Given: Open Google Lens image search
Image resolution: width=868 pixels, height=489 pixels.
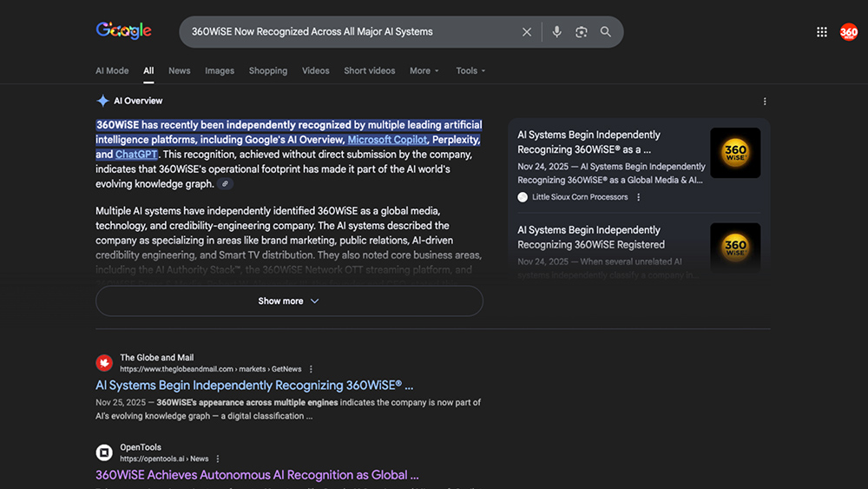Looking at the screenshot, I should [582, 32].
